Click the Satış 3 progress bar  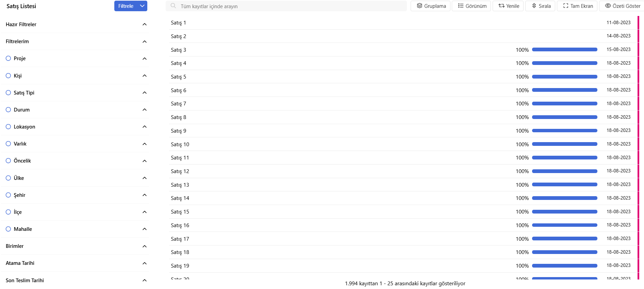(x=564, y=50)
